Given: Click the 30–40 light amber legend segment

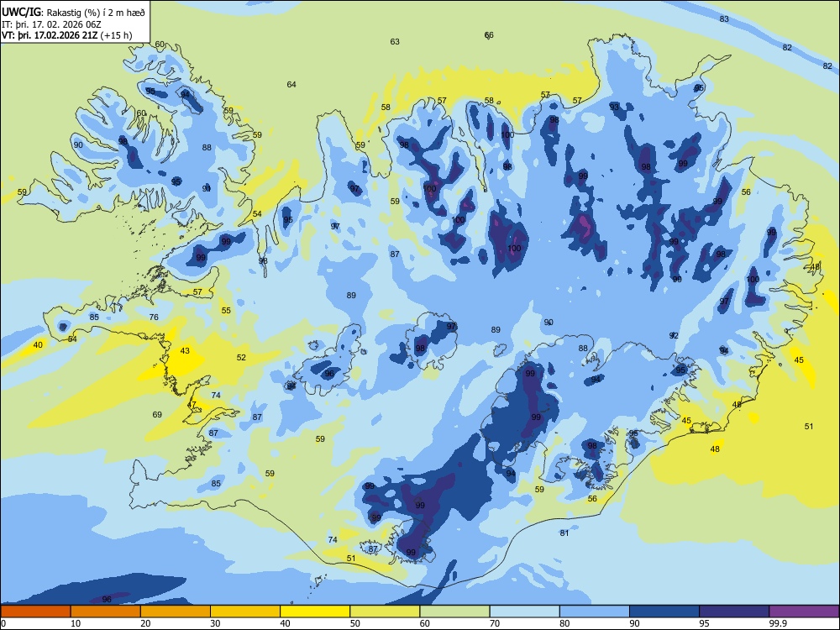Looking at the screenshot, I should (x=245, y=612).
